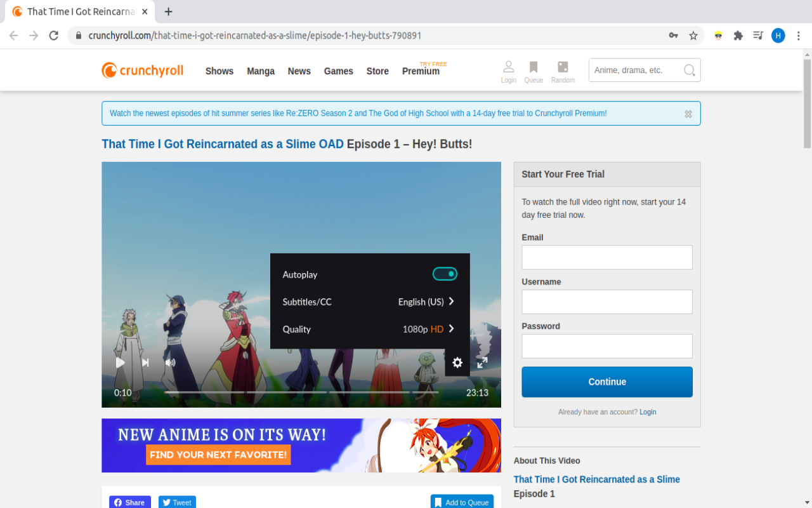
Task: Open the Chrome three-dot menu
Action: pyautogui.click(x=798, y=36)
